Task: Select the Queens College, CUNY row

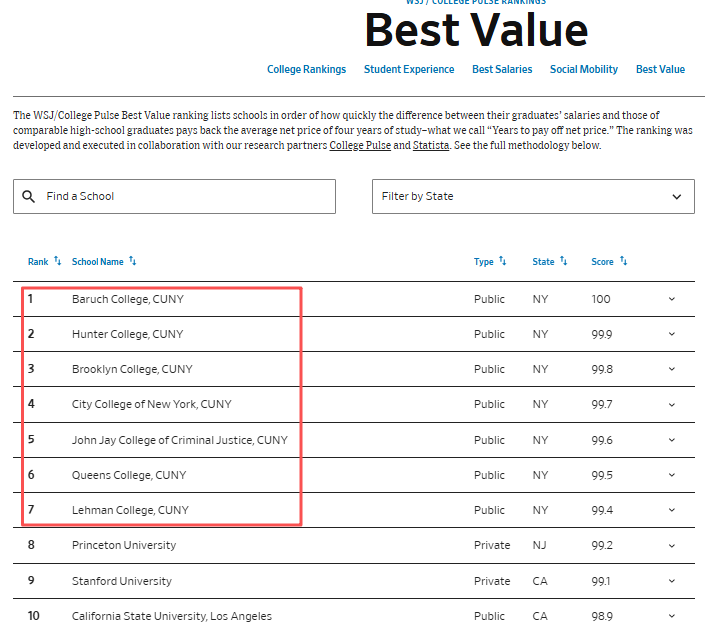Action: click(x=129, y=475)
